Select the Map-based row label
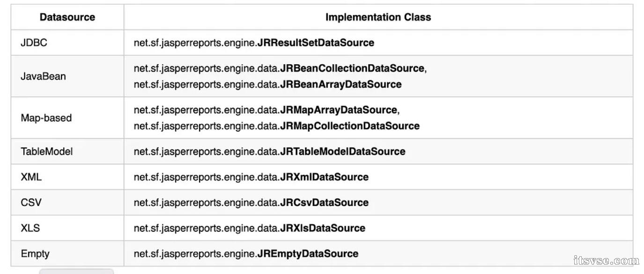The image size is (644, 274). (x=46, y=118)
